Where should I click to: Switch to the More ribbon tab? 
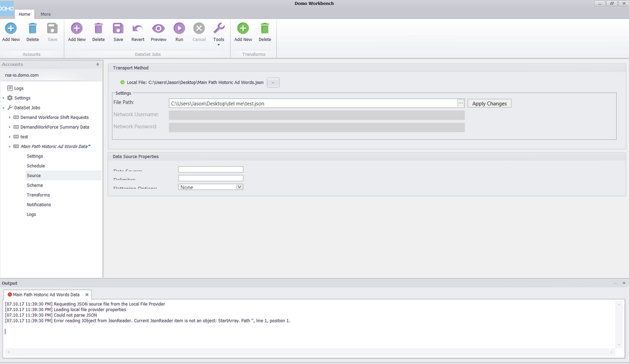click(x=46, y=14)
